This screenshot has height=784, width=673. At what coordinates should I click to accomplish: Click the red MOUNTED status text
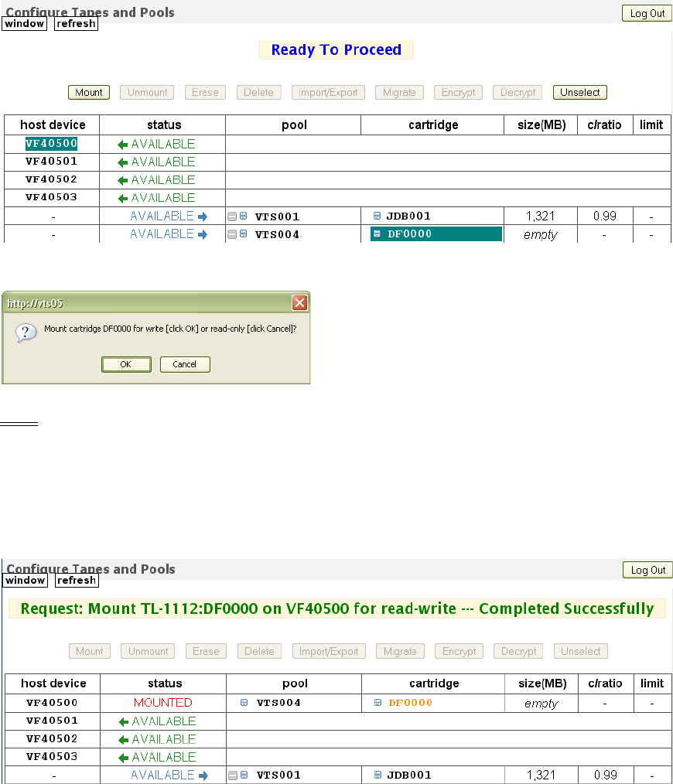[x=162, y=703]
